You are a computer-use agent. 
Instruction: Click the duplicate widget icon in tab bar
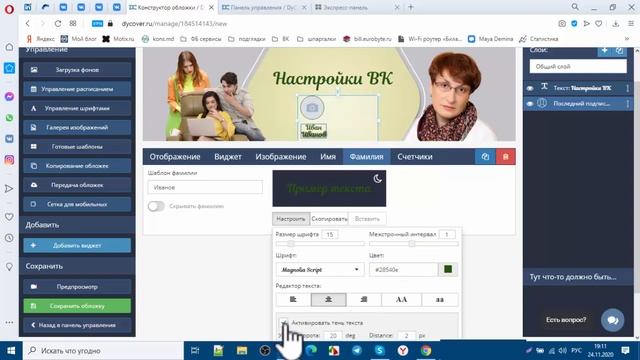(x=485, y=157)
